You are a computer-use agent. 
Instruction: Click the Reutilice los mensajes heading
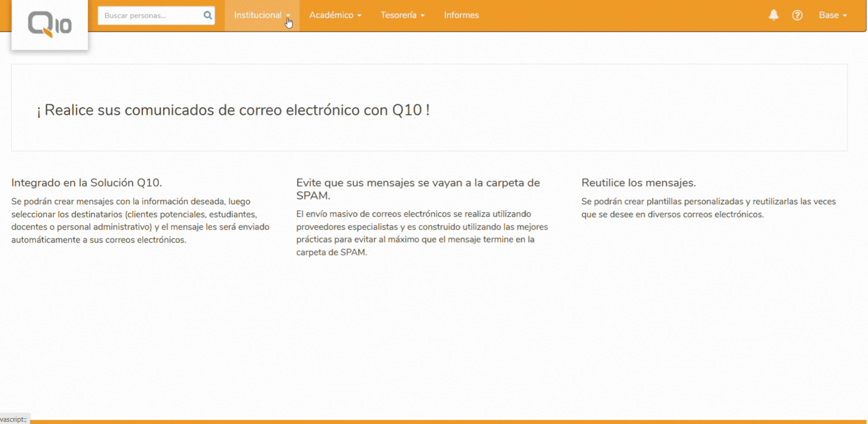(639, 183)
